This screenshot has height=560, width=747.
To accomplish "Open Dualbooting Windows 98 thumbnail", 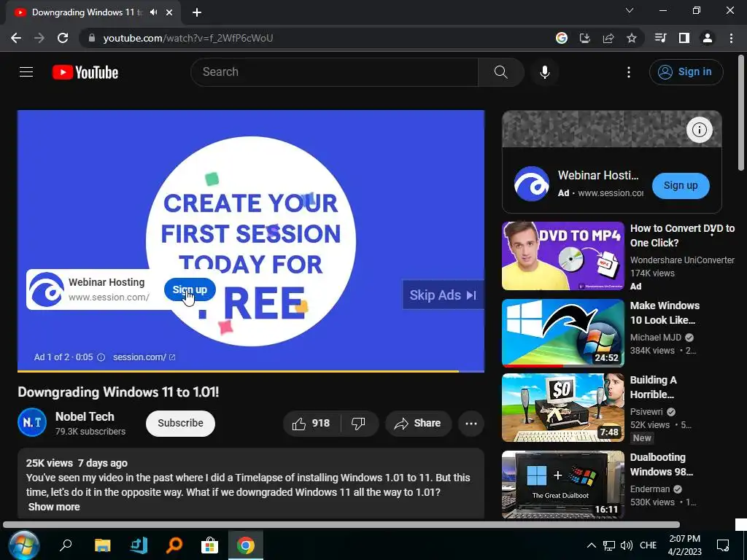I will point(563,484).
